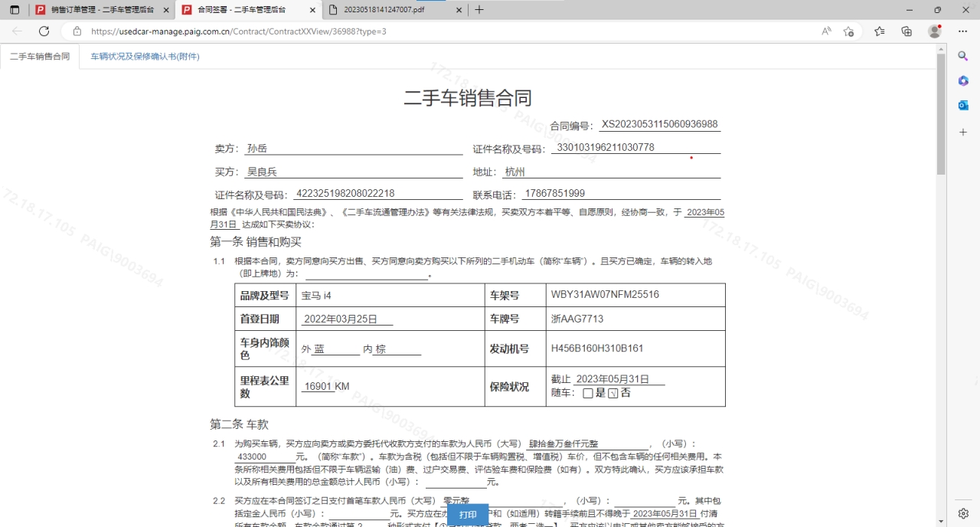Close the 20230518141247007.pdf tab
Viewport: 980px width, 527px height.
(458, 10)
